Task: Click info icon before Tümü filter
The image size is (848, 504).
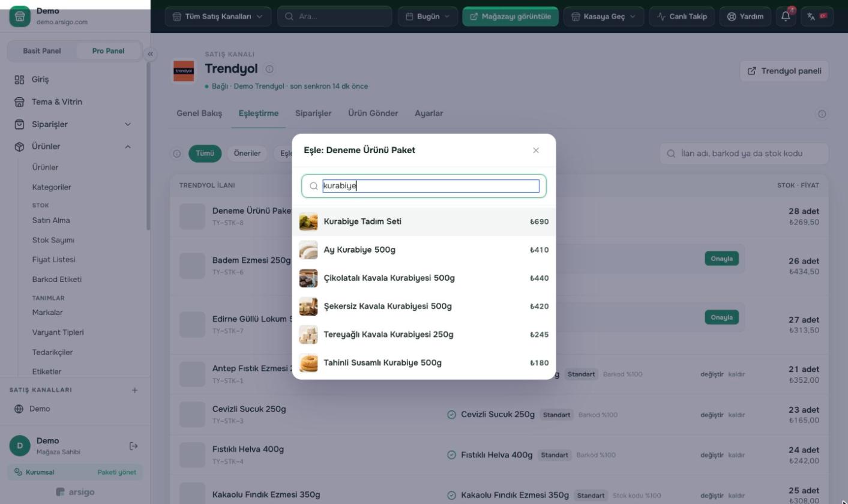Action: coord(176,154)
